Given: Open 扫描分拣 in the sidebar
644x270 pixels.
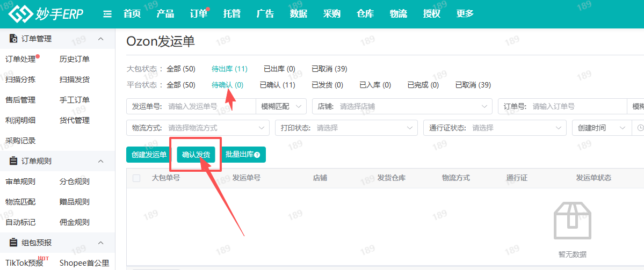Looking at the screenshot, I should point(20,79).
